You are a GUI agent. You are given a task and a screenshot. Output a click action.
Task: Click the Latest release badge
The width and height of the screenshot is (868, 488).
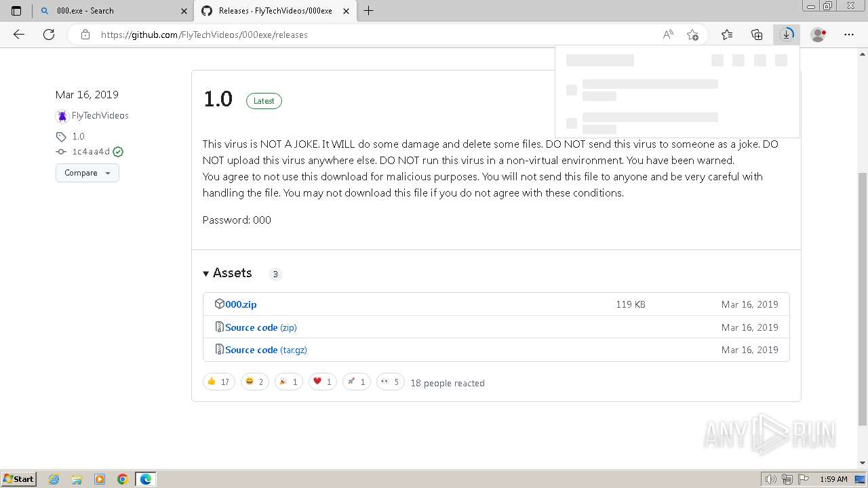pyautogui.click(x=264, y=101)
